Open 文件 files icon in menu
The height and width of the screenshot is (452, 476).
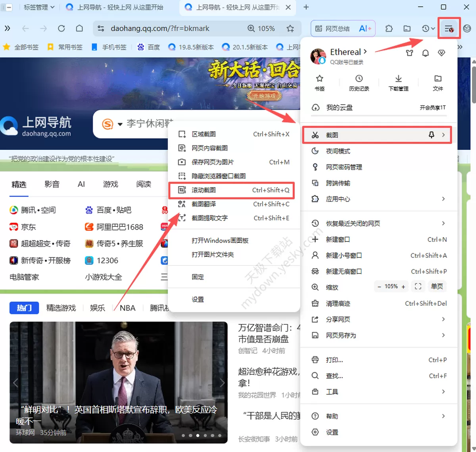click(438, 83)
